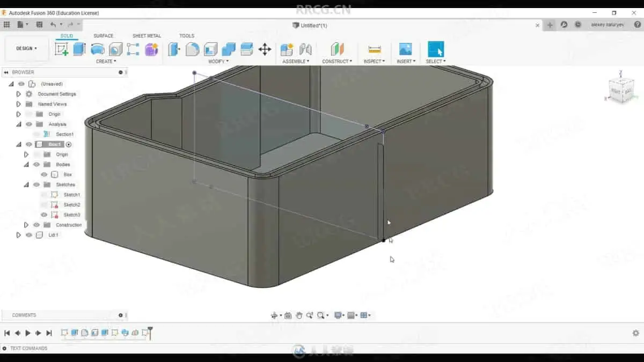This screenshot has height=362, width=644.
Task: Open the Help question mark icon
Action: coord(637,25)
